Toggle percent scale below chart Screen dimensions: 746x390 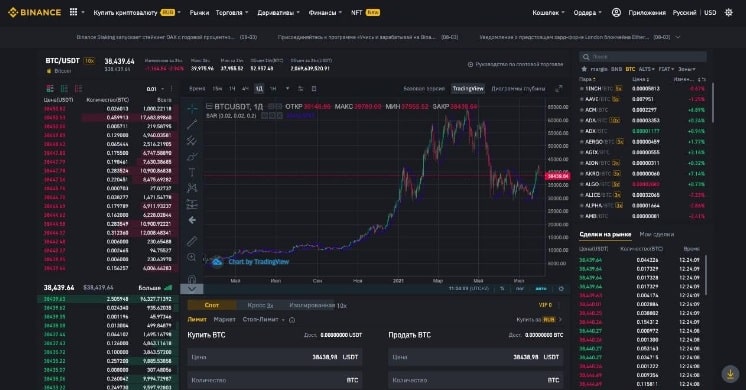tap(502, 289)
